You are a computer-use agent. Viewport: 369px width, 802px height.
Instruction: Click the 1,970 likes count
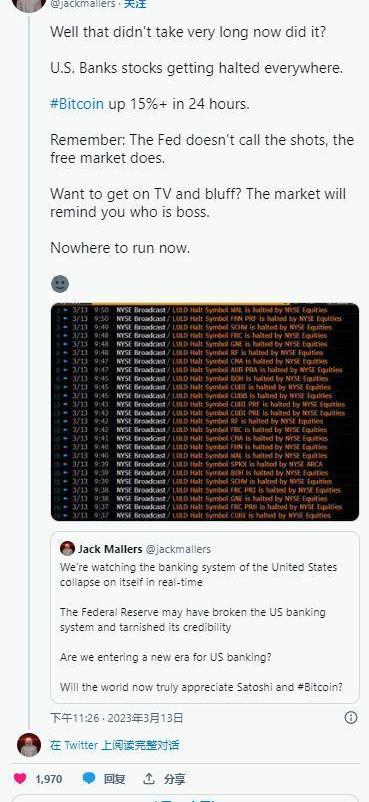point(49,779)
